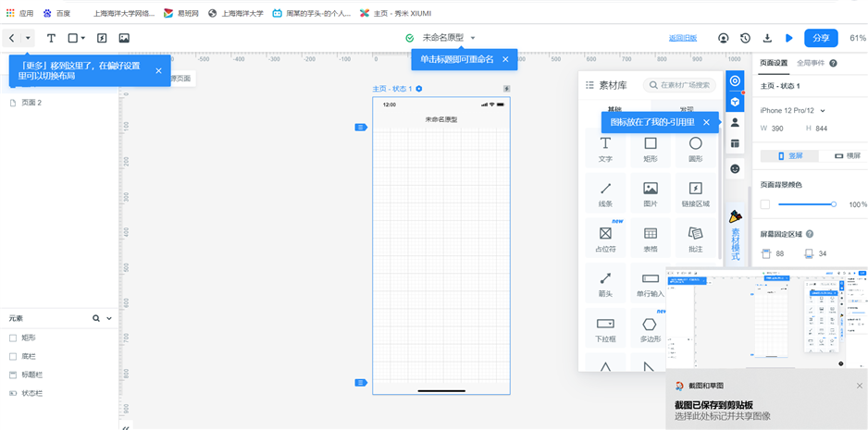Select 页面 2 in the page list
The height and width of the screenshot is (430, 868).
pos(31,103)
